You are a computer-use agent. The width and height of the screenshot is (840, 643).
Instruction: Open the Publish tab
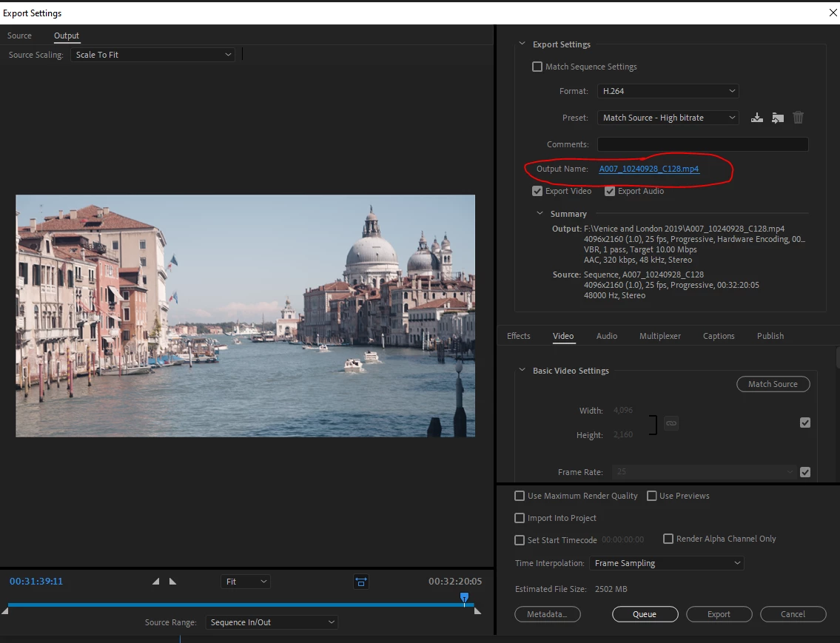point(770,336)
